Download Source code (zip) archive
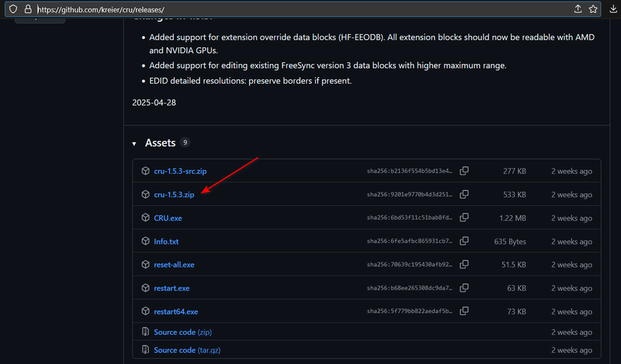Image resolution: width=621 pixels, height=364 pixels. (x=183, y=332)
